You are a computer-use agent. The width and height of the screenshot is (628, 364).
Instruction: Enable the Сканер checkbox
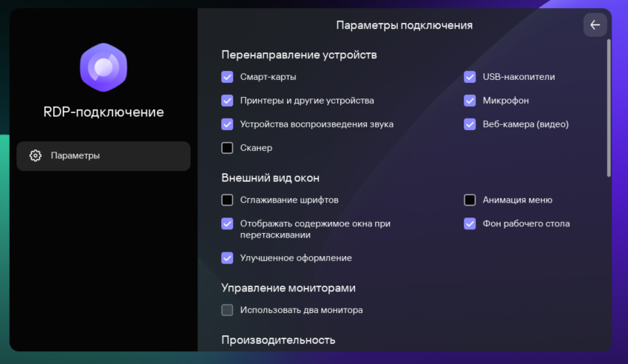227,148
